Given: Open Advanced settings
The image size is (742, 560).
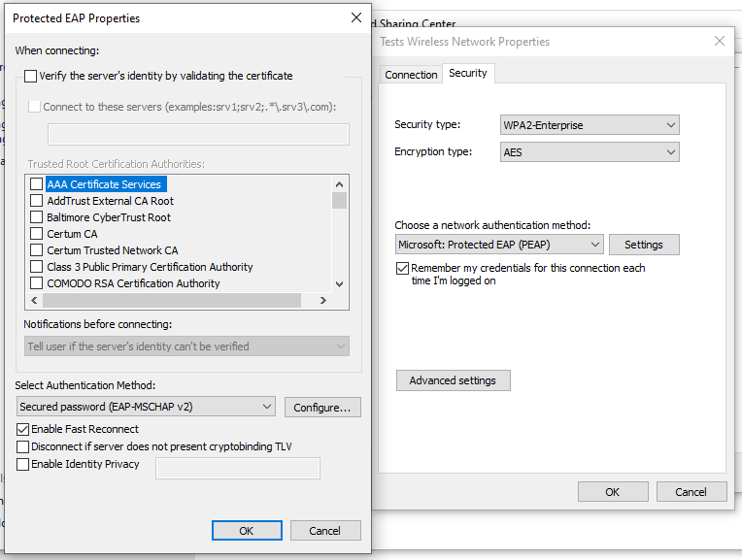Looking at the screenshot, I should pyautogui.click(x=453, y=380).
